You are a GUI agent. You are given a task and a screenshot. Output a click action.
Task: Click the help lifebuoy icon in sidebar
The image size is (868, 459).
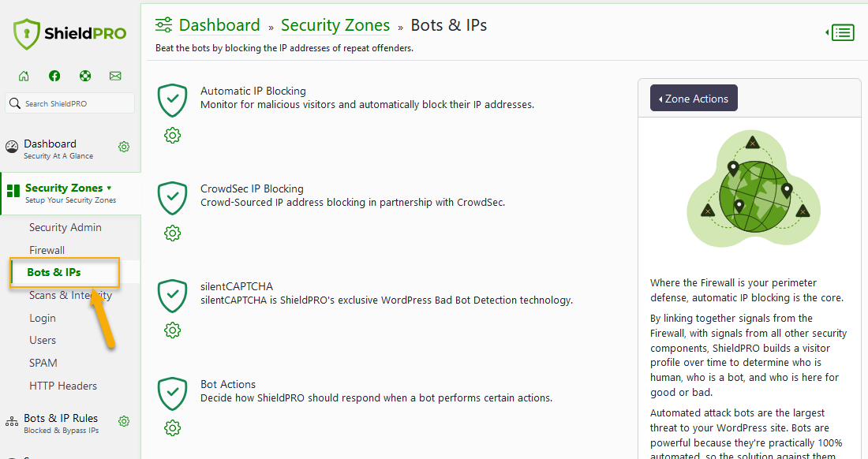point(84,76)
